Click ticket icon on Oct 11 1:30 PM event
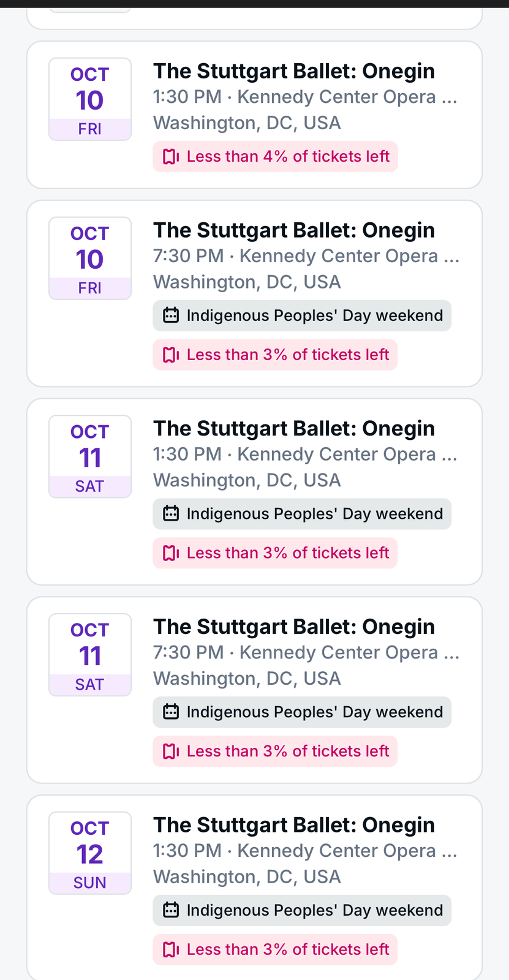Viewport: 509px width, 980px height. (x=170, y=553)
